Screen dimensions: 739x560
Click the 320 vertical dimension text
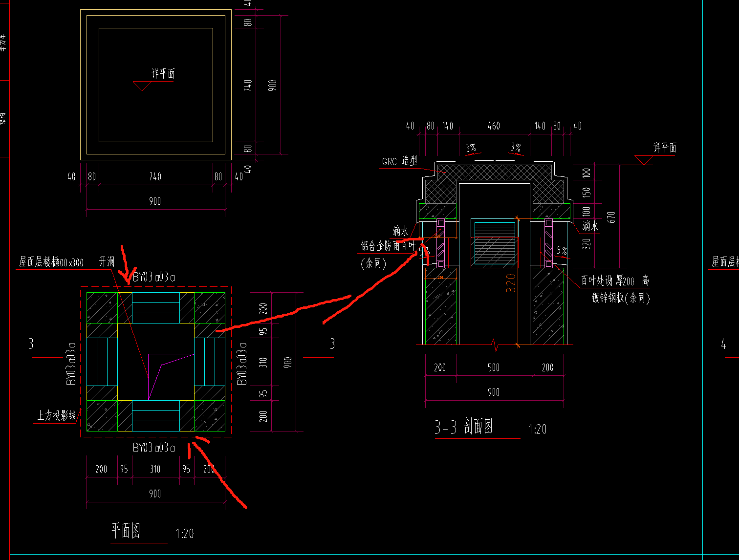click(587, 243)
